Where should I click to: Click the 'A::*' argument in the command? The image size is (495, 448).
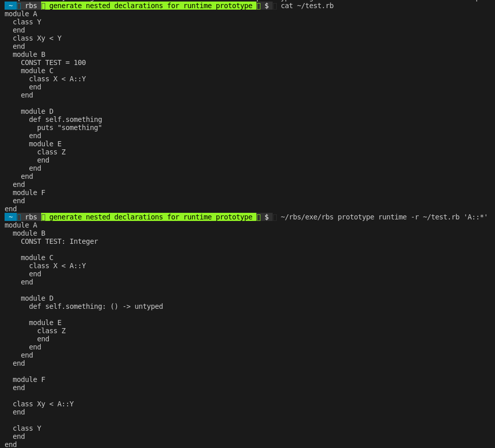click(x=475, y=217)
